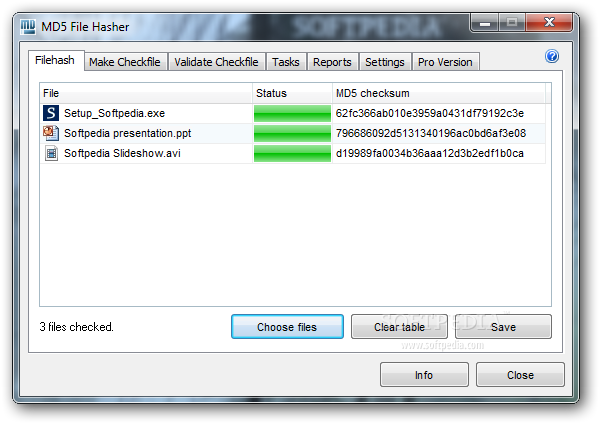Switch to the Validate Checkfile tab

pyautogui.click(x=216, y=62)
